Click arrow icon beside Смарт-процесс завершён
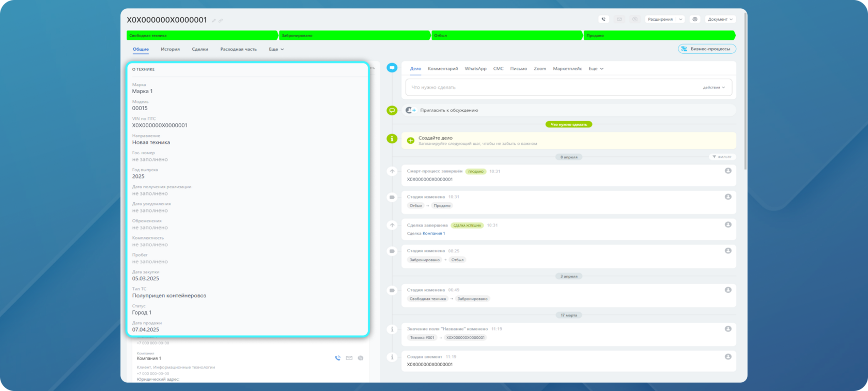The width and height of the screenshot is (868, 391). pyautogui.click(x=392, y=171)
